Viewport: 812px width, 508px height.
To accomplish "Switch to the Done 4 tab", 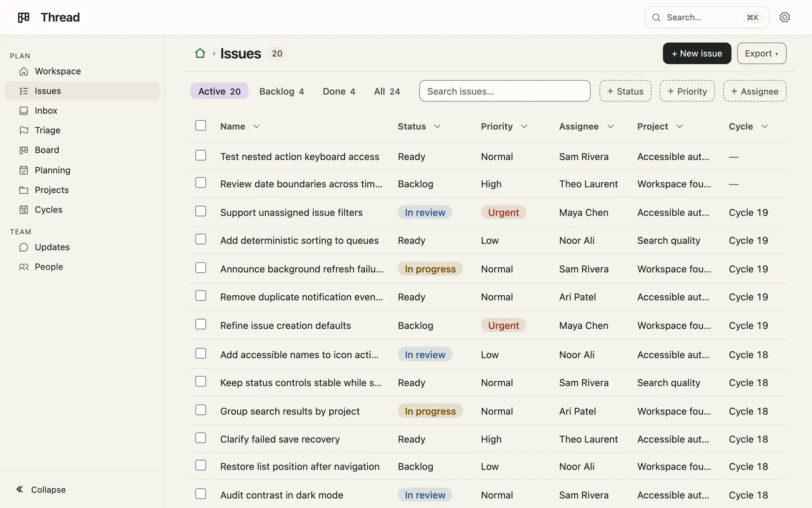I will [339, 91].
